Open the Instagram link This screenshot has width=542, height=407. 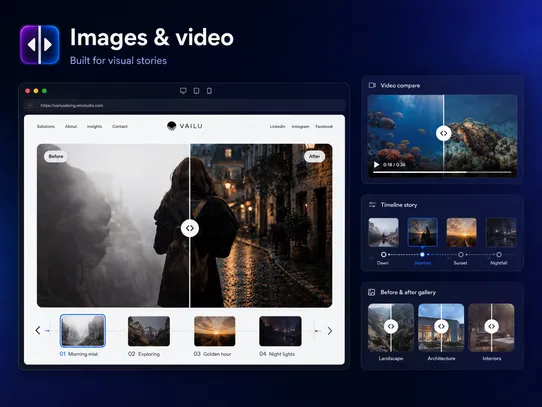pos(300,127)
